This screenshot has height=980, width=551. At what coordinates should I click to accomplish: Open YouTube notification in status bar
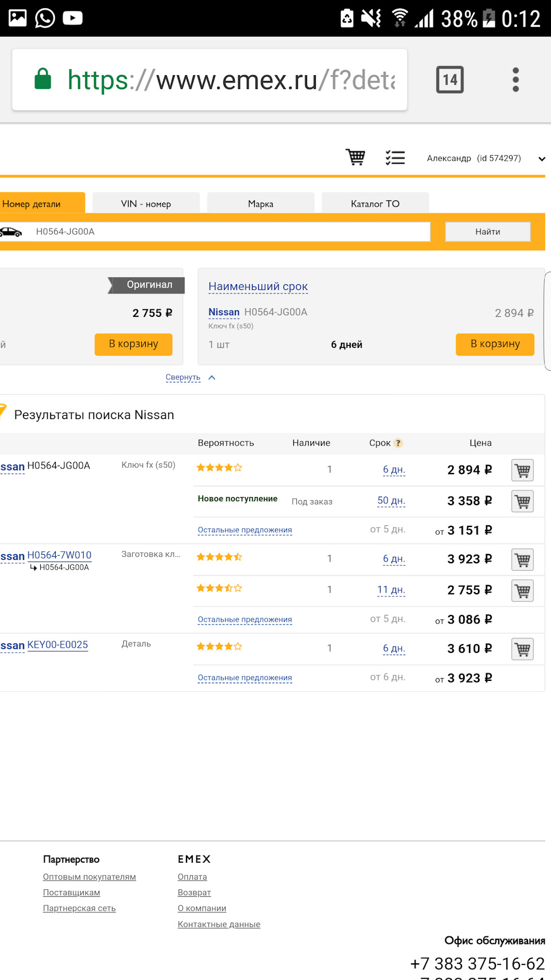click(x=72, y=18)
